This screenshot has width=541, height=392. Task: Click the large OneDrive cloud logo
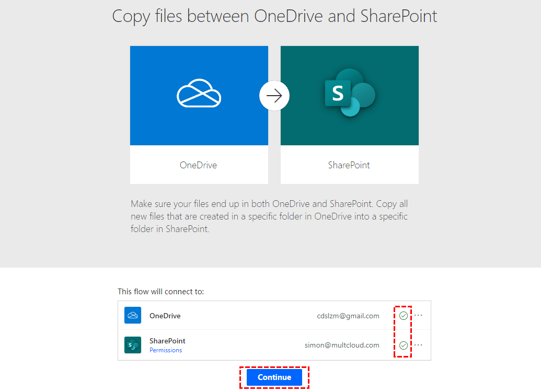pos(199,93)
